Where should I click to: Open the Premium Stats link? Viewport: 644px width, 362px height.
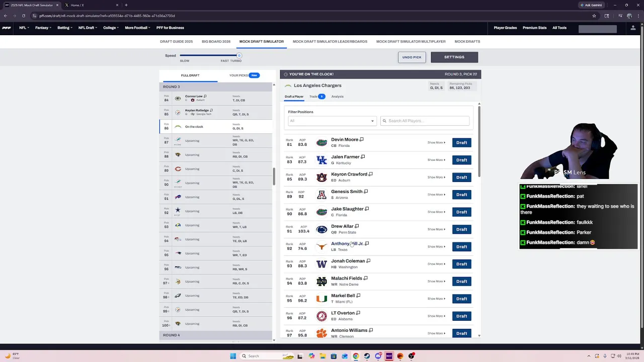click(534, 28)
